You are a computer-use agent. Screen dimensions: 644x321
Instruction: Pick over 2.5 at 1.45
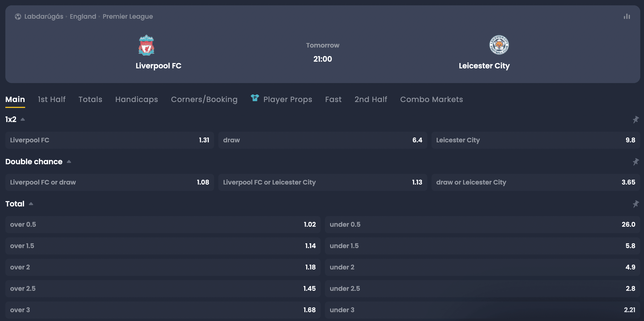coord(163,289)
